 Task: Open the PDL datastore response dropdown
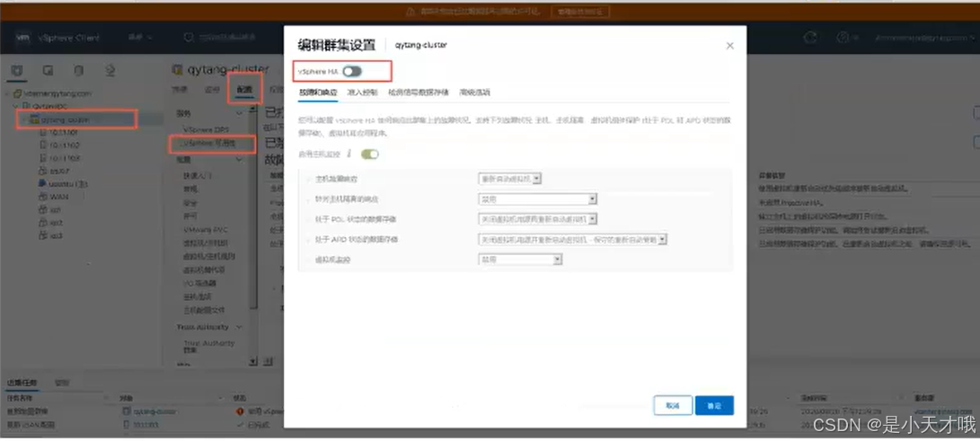[537, 219]
